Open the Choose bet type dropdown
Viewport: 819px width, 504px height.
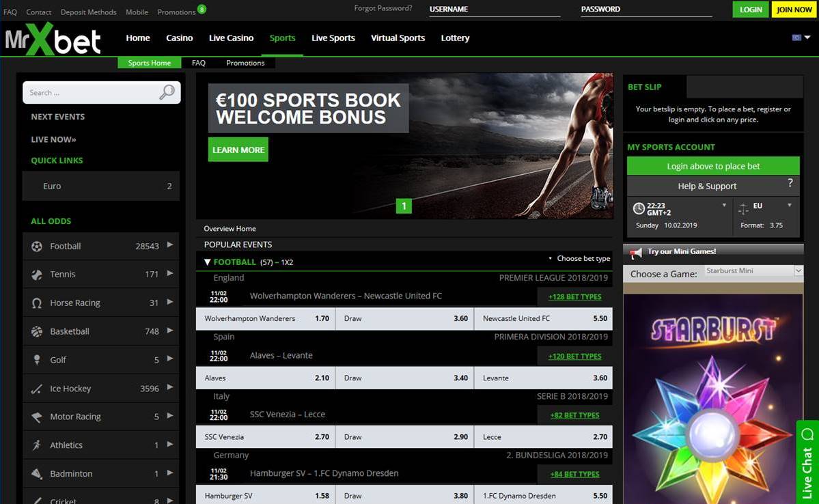click(579, 259)
